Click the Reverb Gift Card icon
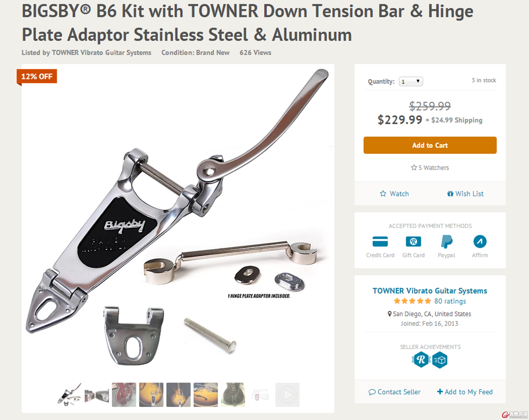 [x=414, y=241]
